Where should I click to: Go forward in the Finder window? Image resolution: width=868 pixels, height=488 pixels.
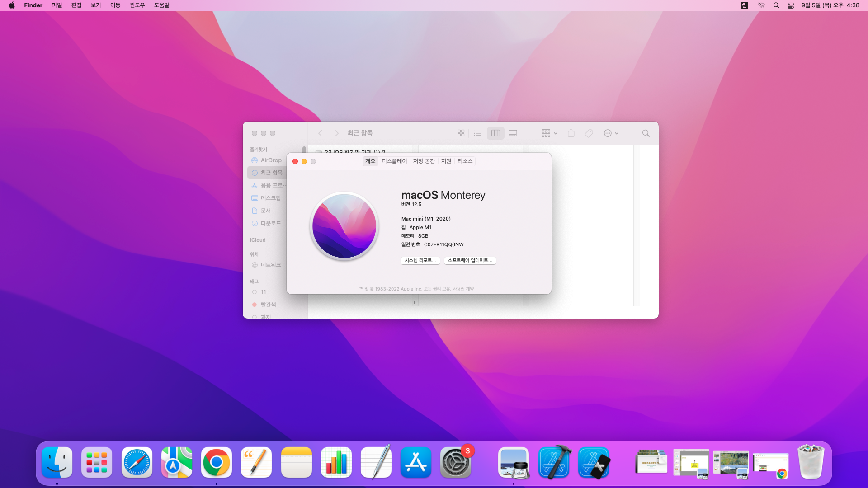click(336, 133)
